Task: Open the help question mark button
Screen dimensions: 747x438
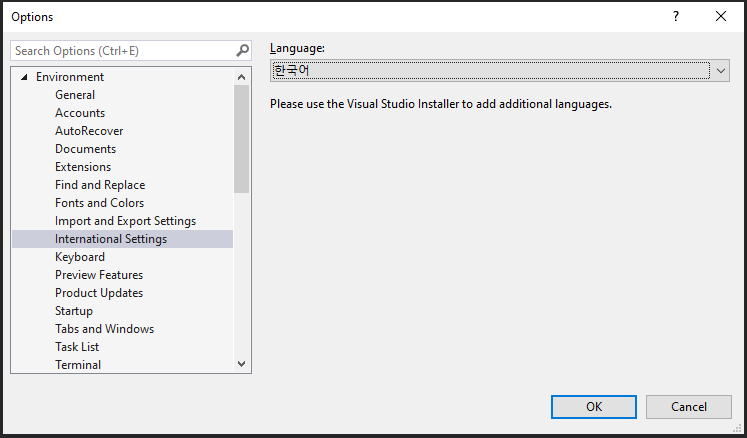Action: pyautogui.click(x=676, y=17)
